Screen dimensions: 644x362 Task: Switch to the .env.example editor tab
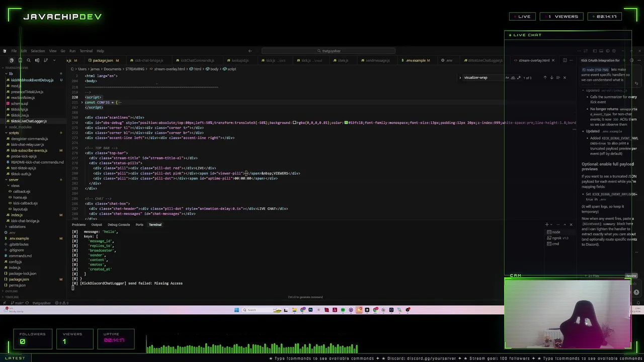(416, 60)
